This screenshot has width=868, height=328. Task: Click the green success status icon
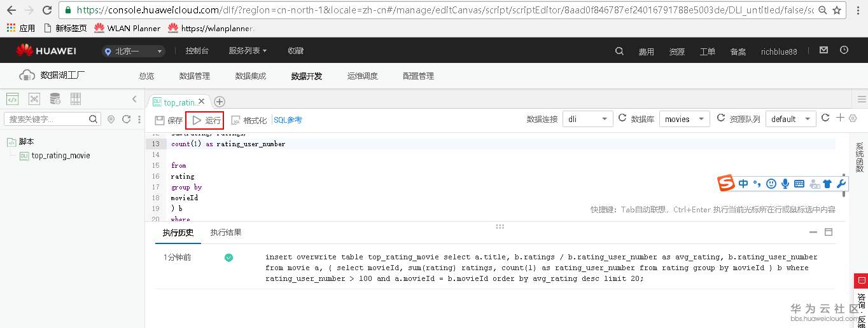[x=228, y=257]
